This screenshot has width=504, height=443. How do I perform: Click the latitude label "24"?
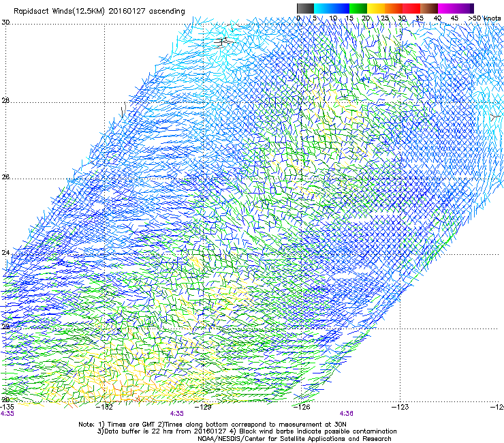pos(5,253)
